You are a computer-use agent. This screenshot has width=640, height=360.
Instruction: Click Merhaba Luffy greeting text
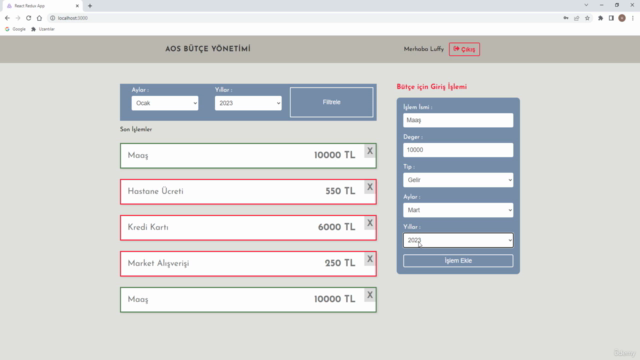pyautogui.click(x=424, y=49)
